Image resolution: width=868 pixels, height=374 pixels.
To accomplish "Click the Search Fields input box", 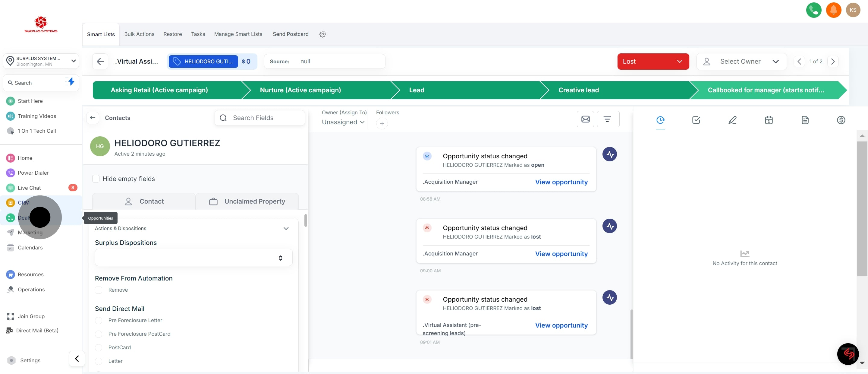I will [259, 118].
